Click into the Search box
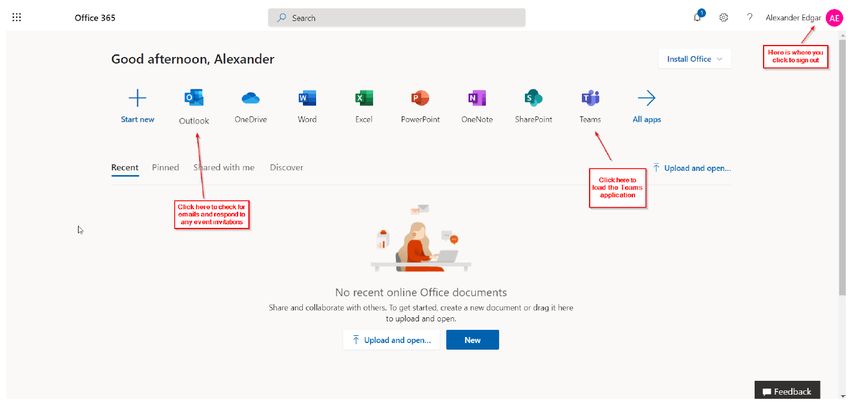Image resolution: width=850 pixels, height=406 pixels. click(396, 17)
